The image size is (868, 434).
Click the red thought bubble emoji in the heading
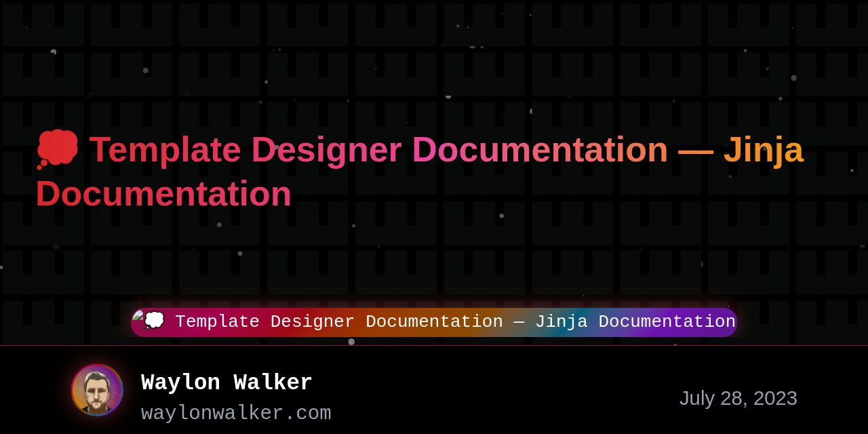click(x=58, y=150)
